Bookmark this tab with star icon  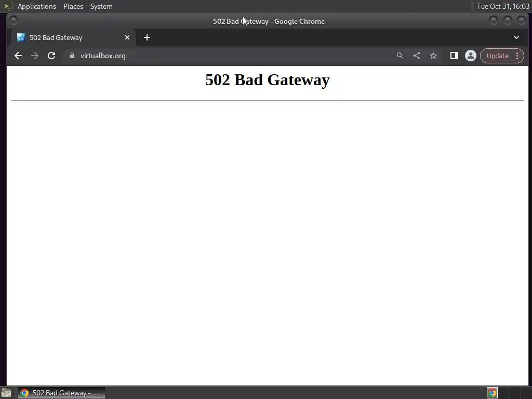tap(433, 56)
